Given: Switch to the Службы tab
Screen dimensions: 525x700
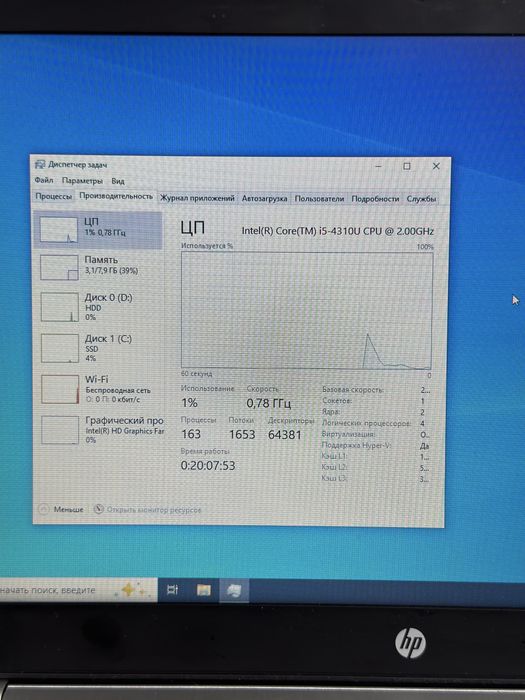Looking at the screenshot, I should coord(421,199).
